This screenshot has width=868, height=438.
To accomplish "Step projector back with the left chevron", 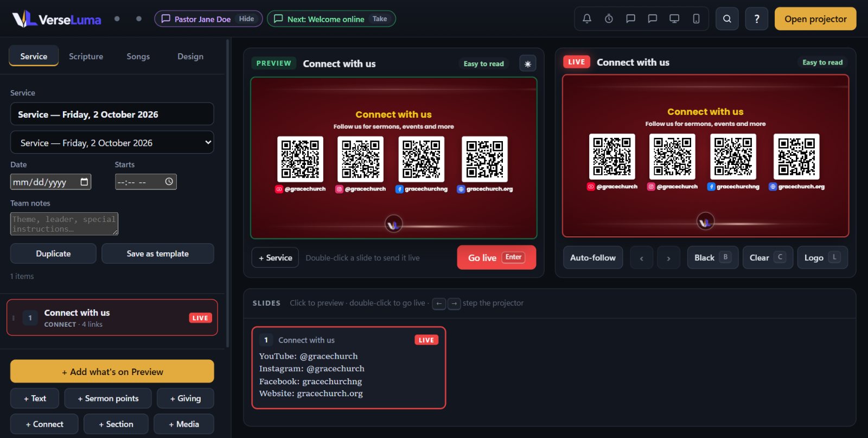I will [641, 258].
